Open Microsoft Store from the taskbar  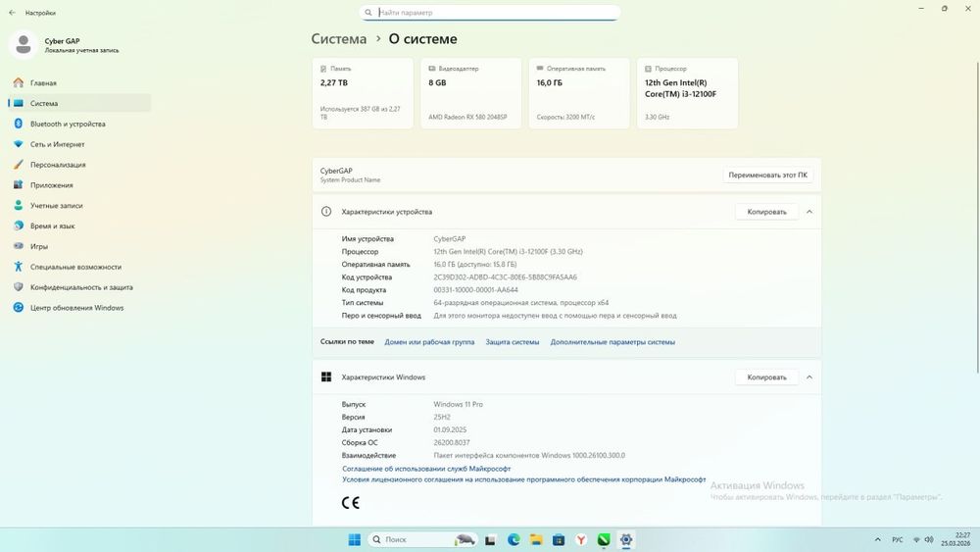559,539
